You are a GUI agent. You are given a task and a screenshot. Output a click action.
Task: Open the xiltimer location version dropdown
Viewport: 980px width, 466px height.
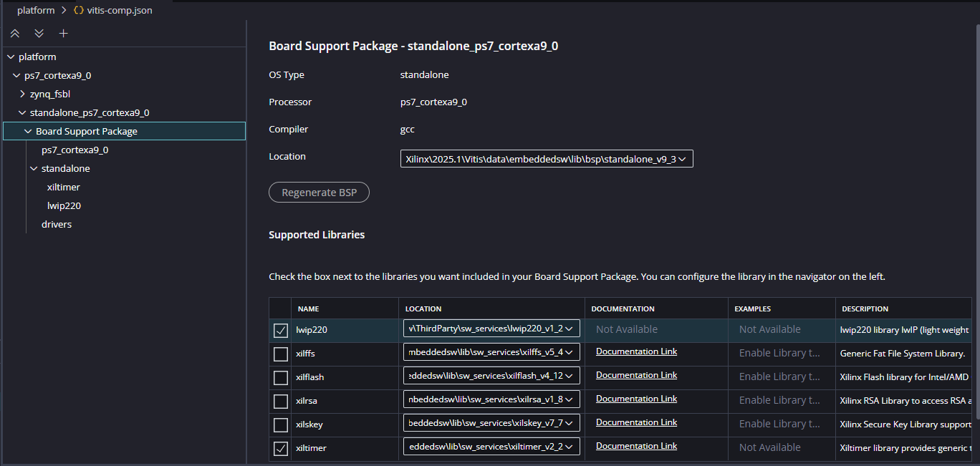(491, 448)
